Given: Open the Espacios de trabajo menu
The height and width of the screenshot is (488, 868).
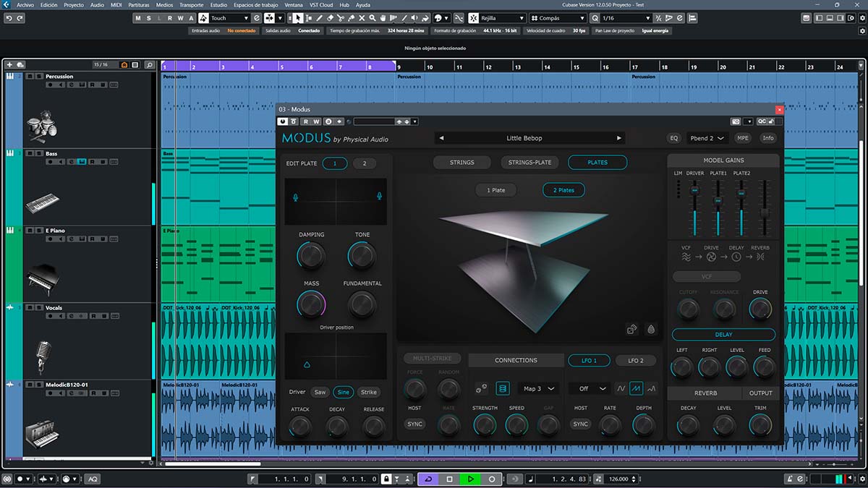Looking at the screenshot, I should point(256,4).
